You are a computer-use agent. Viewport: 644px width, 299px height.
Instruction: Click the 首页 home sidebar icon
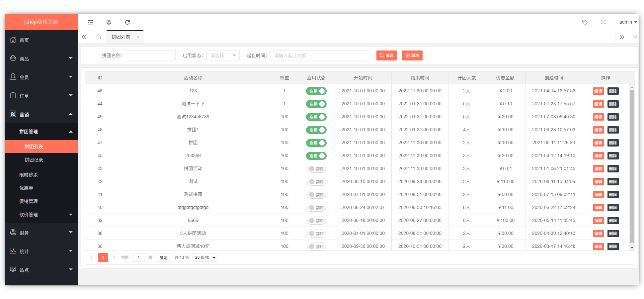(x=13, y=40)
